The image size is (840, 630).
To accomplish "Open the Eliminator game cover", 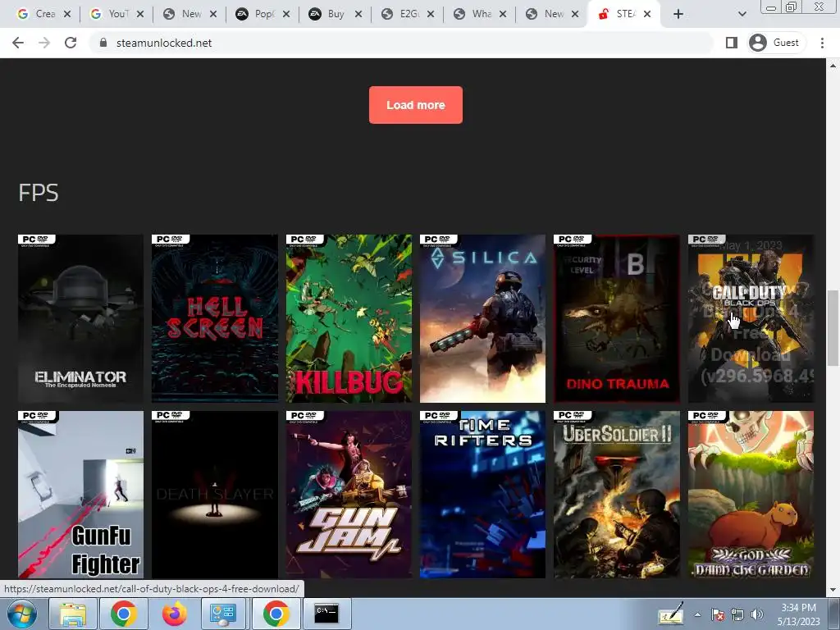I will coord(80,318).
